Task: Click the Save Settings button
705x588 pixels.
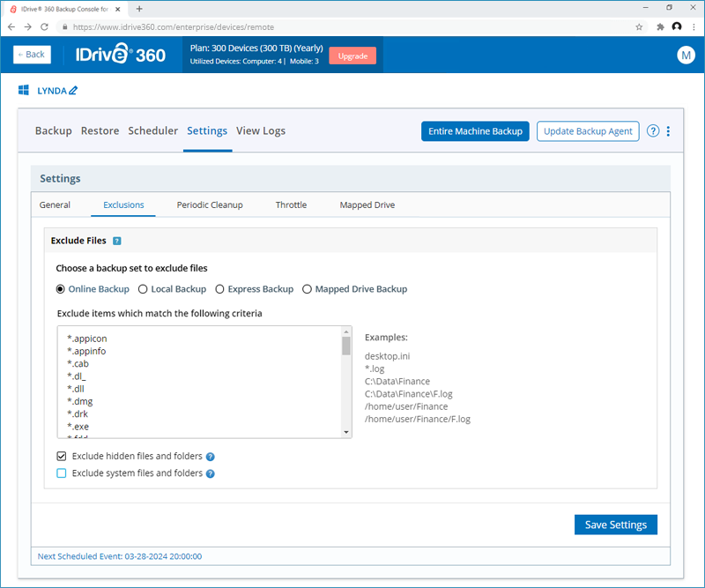Action: [x=615, y=525]
